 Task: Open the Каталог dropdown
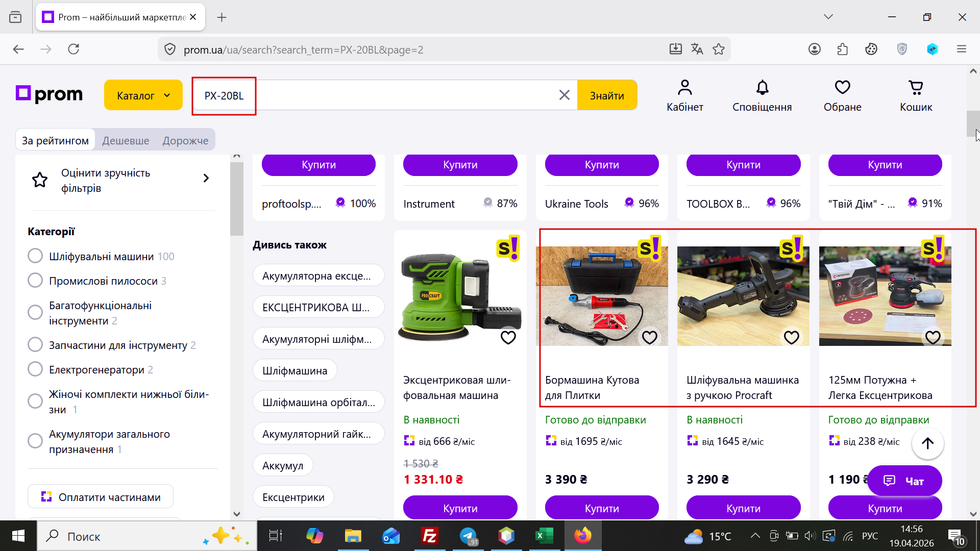(x=143, y=95)
